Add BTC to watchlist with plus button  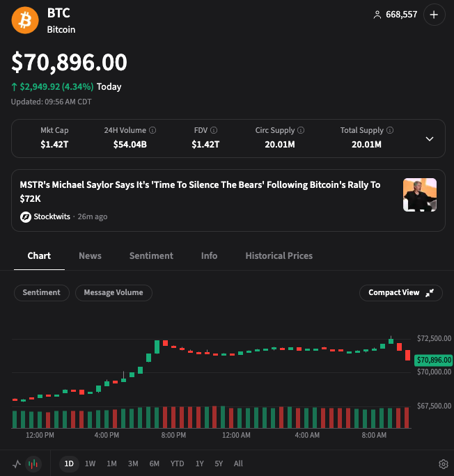[435, 15]
